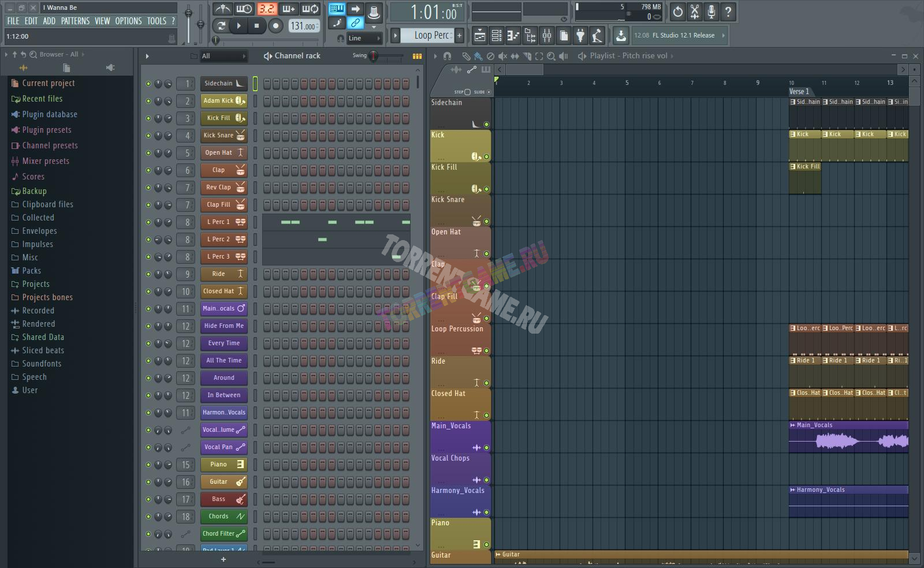Screen dimensions: 924x568
Task: Select the playlist paint brush tool
Action: (x=478, y=56)
